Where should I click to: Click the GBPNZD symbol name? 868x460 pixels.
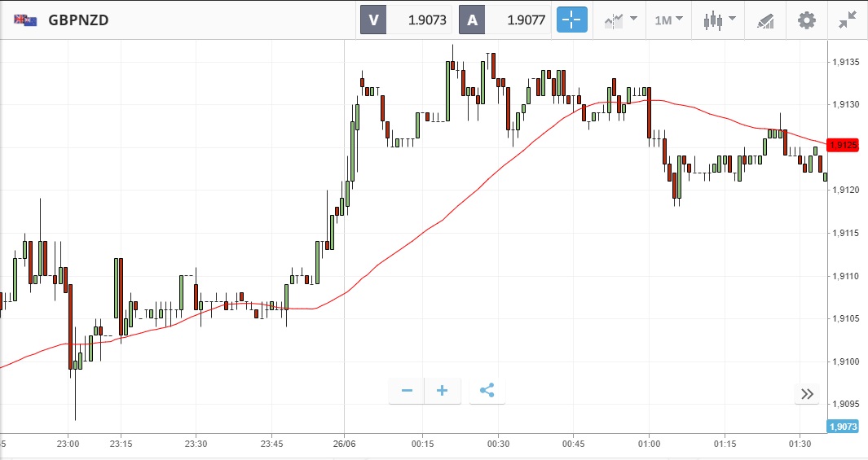[x=78, y=20]
